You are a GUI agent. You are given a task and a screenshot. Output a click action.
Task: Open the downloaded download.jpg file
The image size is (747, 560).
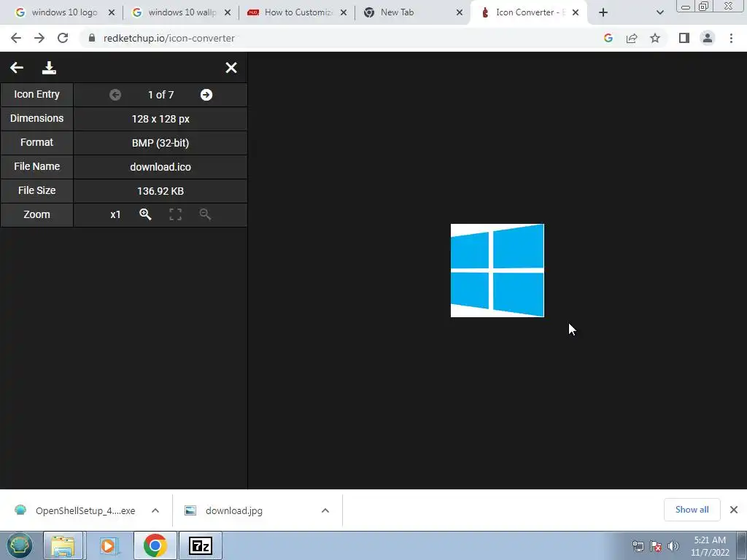[224, 510]
